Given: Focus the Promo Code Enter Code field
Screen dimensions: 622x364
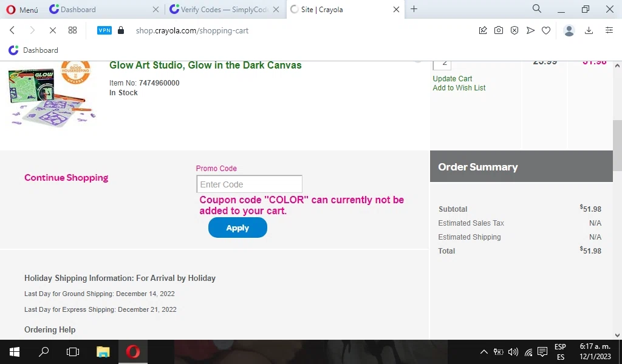Looking at the screenshot, I should tap(249, 184).
